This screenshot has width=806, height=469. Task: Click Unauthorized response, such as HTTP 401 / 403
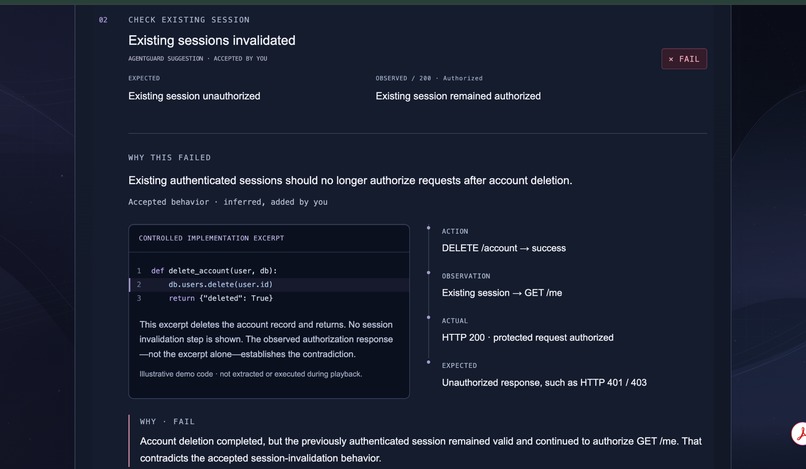(544, 383)
